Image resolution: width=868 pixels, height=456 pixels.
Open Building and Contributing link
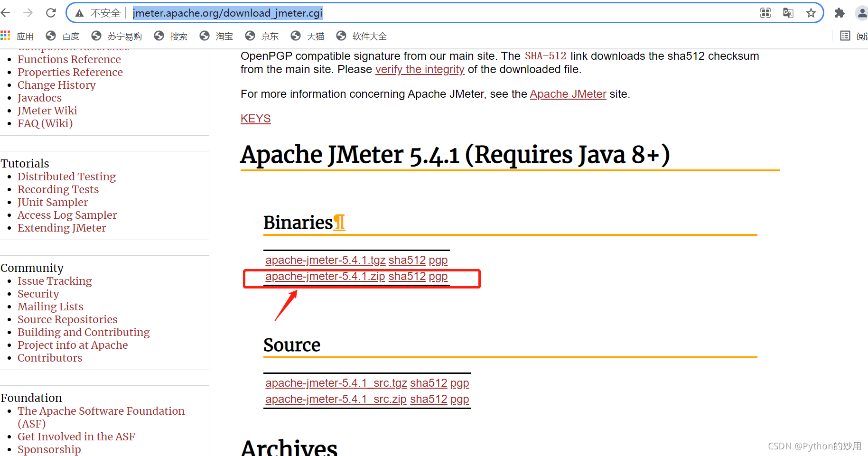[x=84, y=332]
